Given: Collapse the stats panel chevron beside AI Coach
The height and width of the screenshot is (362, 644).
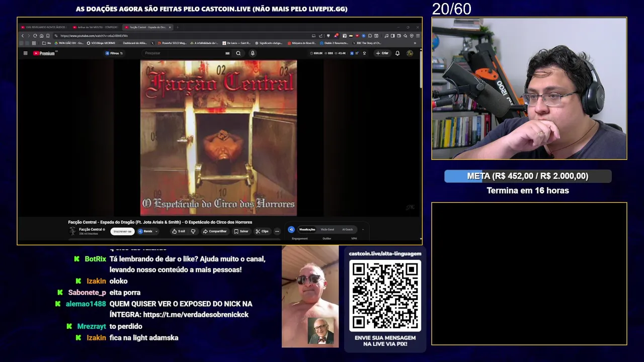Looking at the screenshot, I should point(363,229).
